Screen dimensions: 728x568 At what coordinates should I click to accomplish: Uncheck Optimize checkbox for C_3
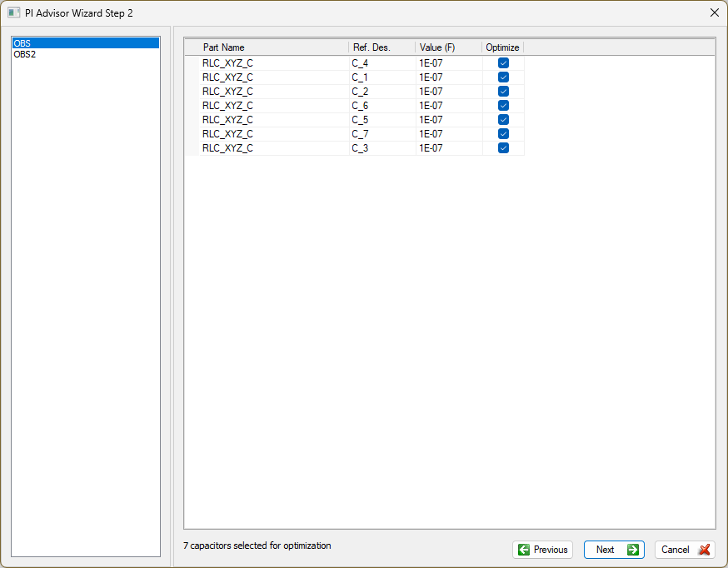coord(503,148)
